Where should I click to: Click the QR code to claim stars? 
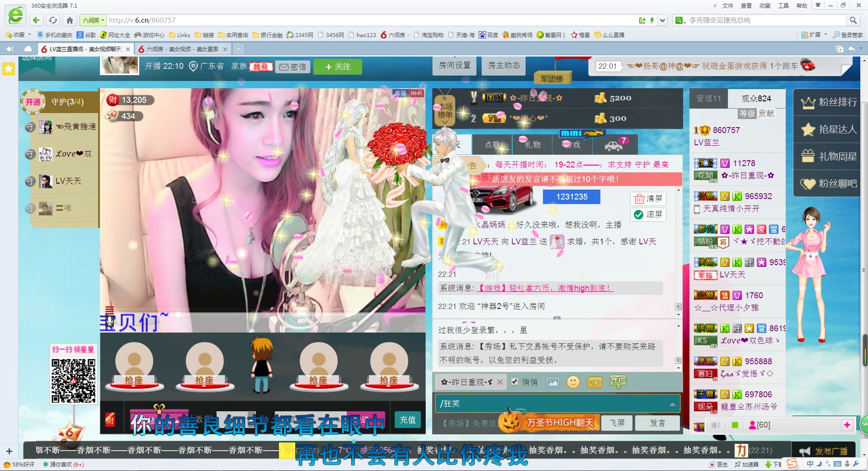click(x=73, y=381)
